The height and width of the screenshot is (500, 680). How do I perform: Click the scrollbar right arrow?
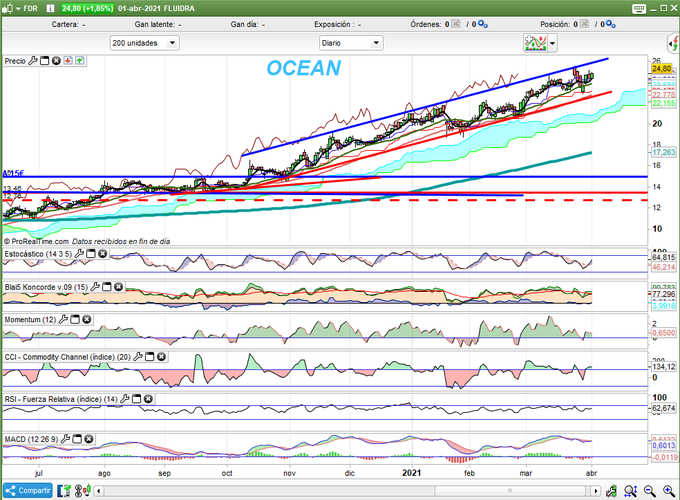(x=595, y=491)
